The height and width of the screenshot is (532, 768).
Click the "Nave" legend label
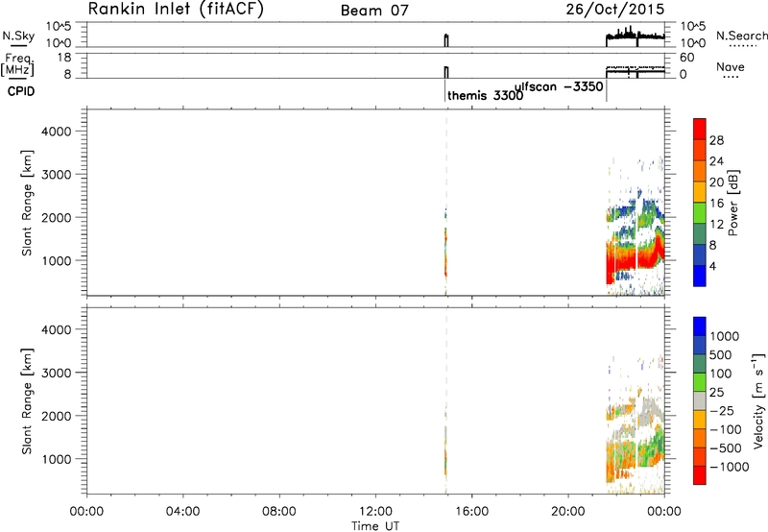[730, 66]
